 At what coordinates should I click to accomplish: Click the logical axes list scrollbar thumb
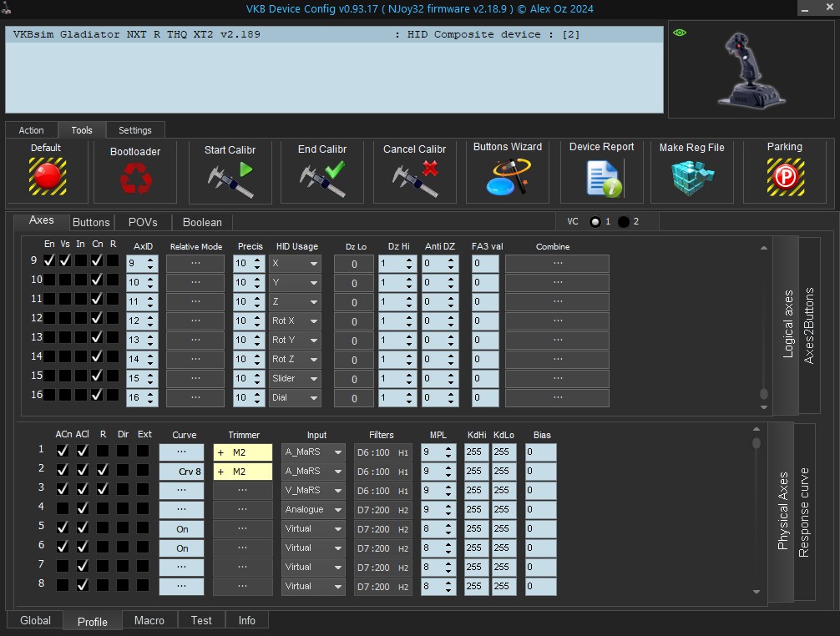[764, 394]
